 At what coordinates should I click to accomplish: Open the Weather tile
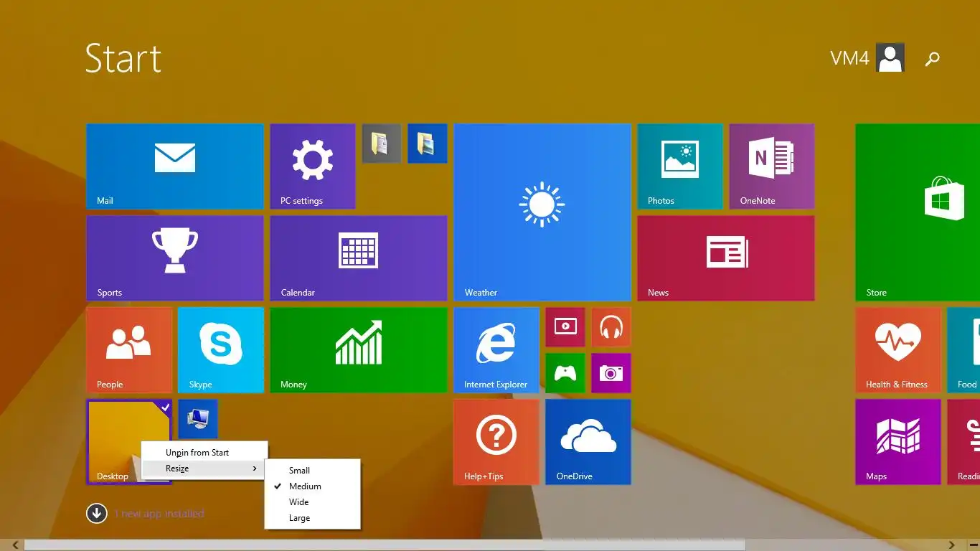(542, 212)
